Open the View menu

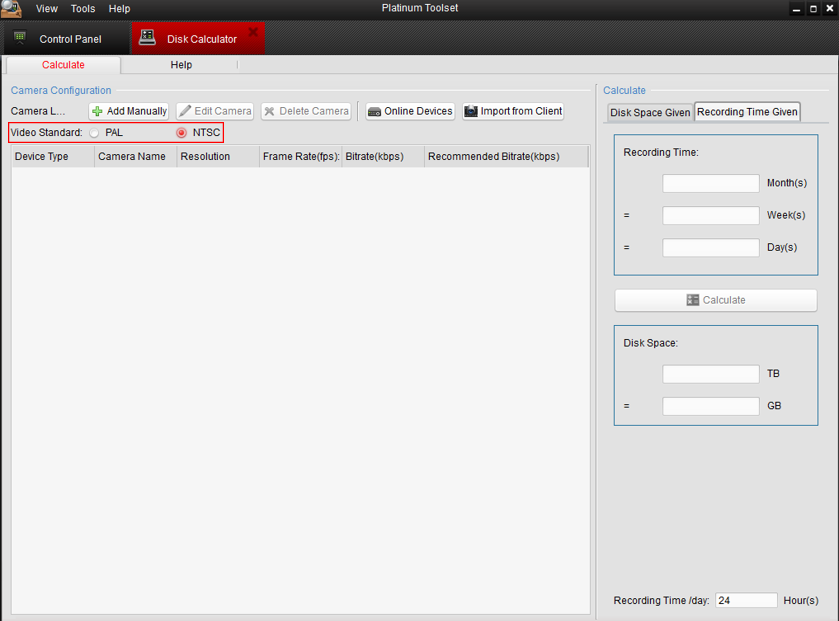click(47, 9)
